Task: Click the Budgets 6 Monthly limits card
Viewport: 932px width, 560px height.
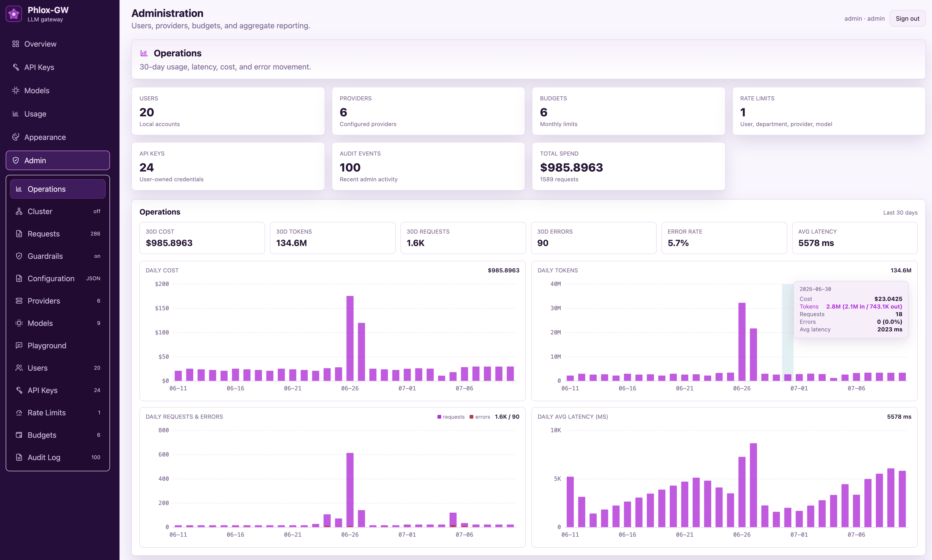Action: pos(629,111)
